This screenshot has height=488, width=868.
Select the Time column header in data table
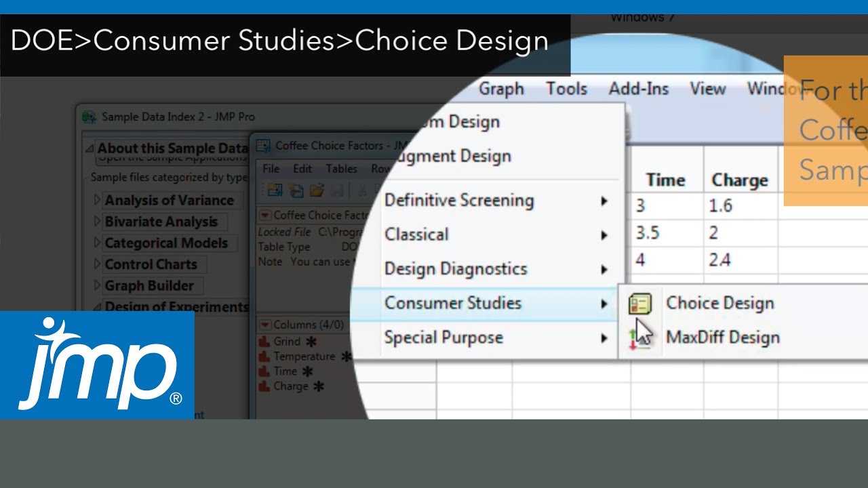click(x=667, y=180)
